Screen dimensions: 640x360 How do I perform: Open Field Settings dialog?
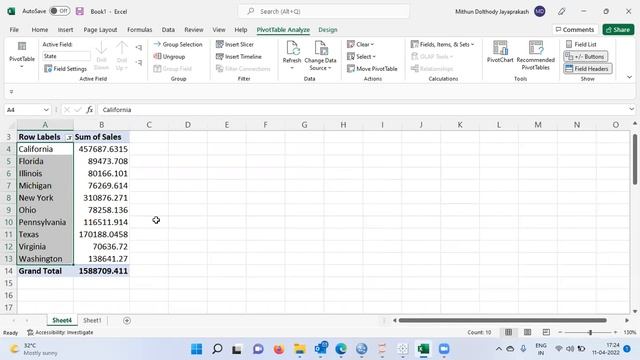tap(65, 69)
